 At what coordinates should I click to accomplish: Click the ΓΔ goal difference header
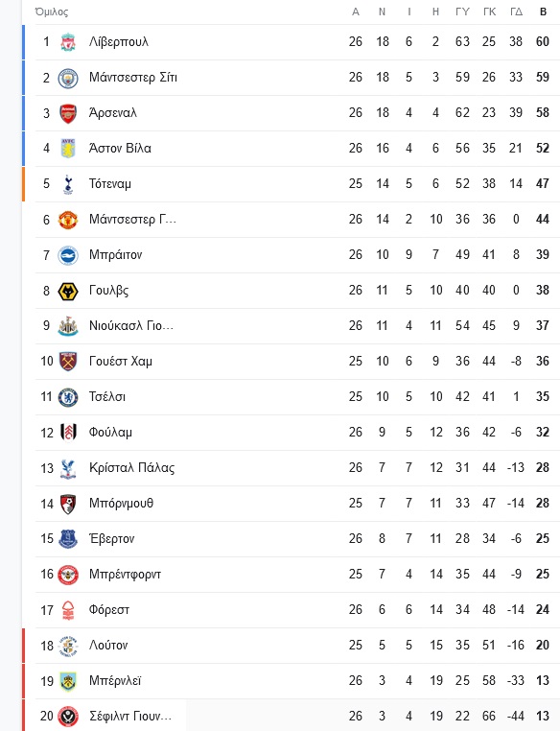click(x=516, y=12)
